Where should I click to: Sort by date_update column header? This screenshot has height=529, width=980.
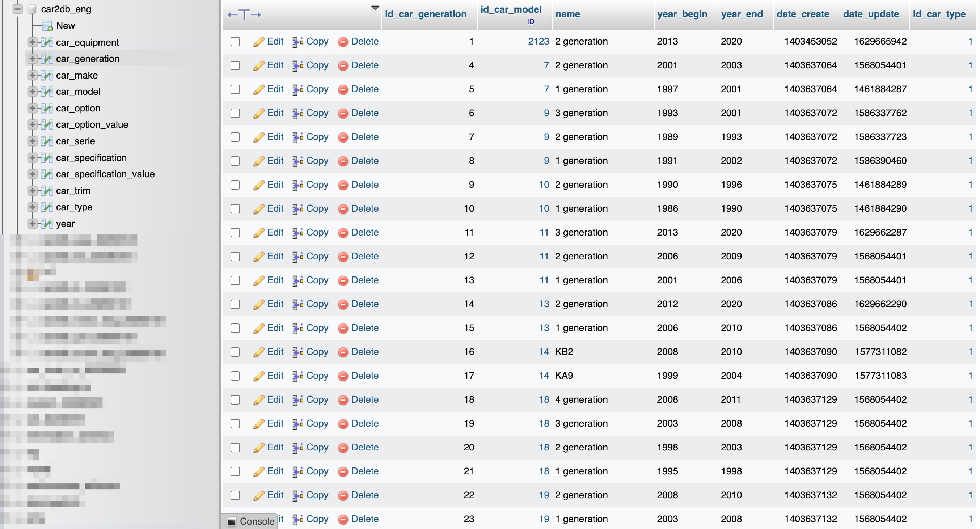[x=871, y=14]
